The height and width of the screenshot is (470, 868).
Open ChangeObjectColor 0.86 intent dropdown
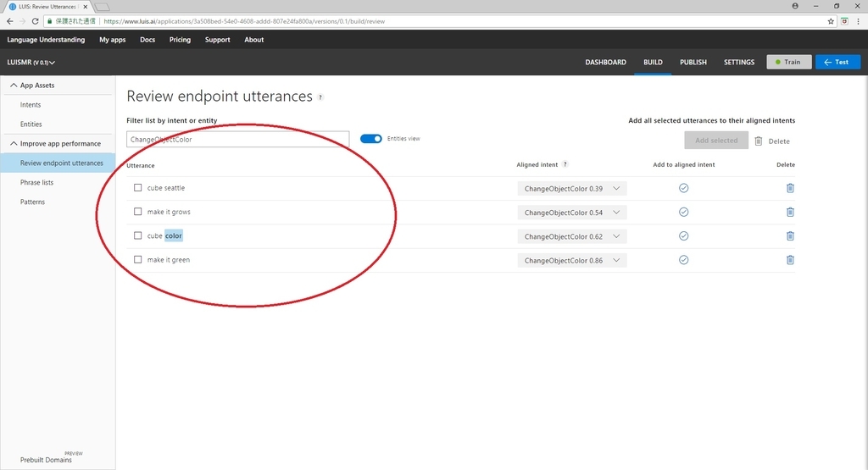[572, 261]
